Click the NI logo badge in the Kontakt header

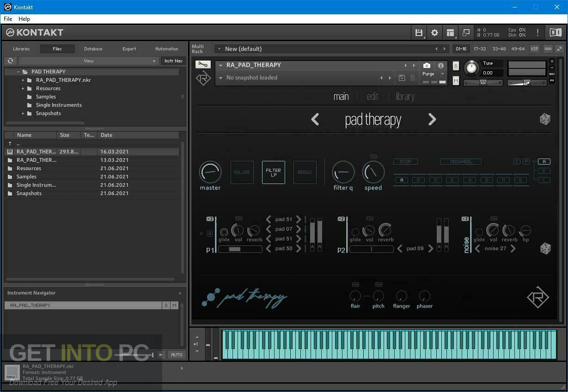pyautogui.click(x=555, y=32)
